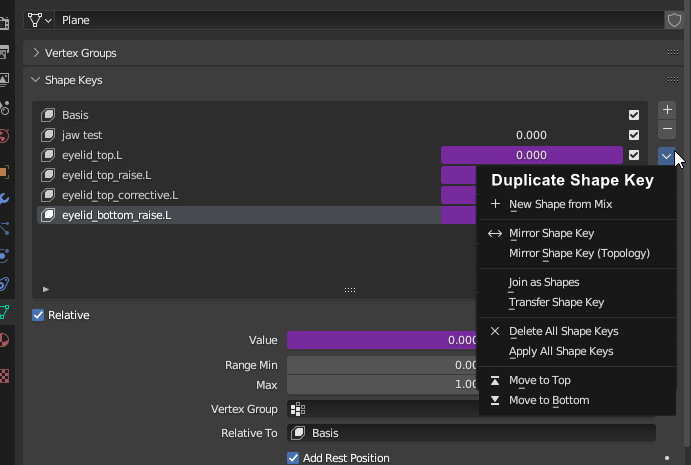Click the shape key list resize handle
691x465 pixels.
(x=350, y=290)
